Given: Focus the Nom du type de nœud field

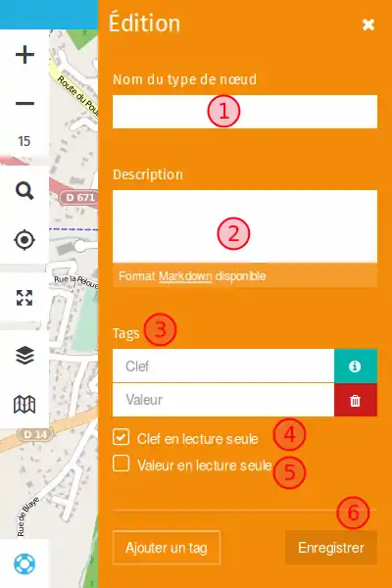Looking at the screenshot, I should tap(245, 112).
